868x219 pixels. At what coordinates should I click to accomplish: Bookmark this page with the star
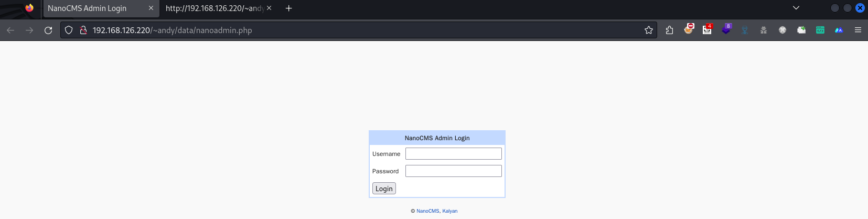pos(649,30)
